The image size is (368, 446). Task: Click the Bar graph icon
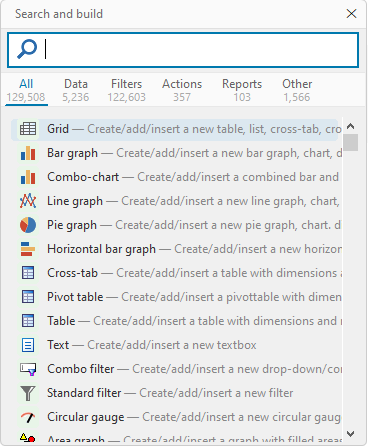click(x=28, y=153)
